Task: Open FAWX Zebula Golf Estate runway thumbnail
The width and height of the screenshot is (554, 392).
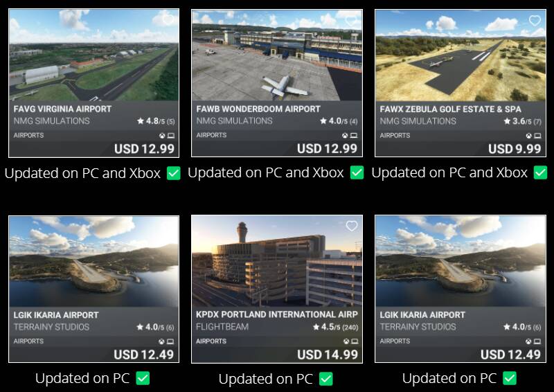Action: coord(461,55)
